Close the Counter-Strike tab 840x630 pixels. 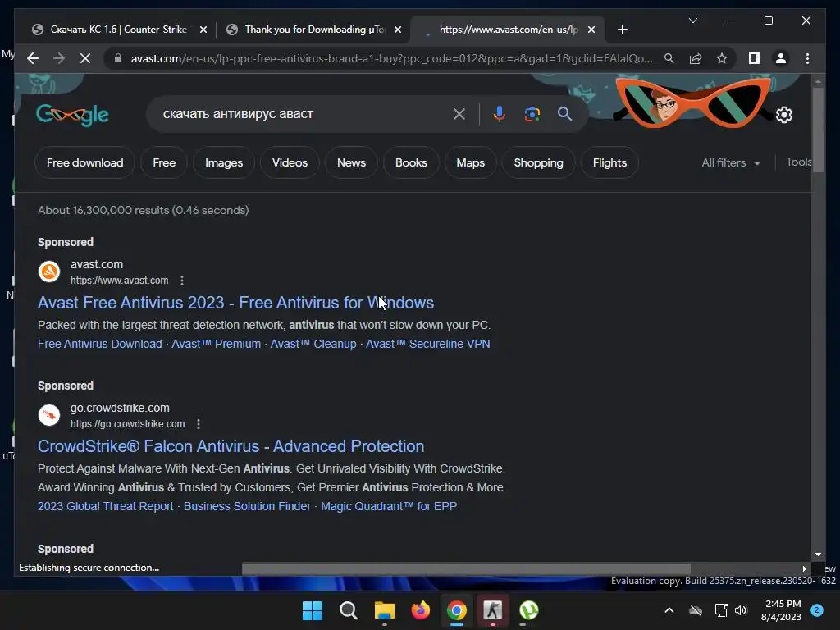(203, 30)
